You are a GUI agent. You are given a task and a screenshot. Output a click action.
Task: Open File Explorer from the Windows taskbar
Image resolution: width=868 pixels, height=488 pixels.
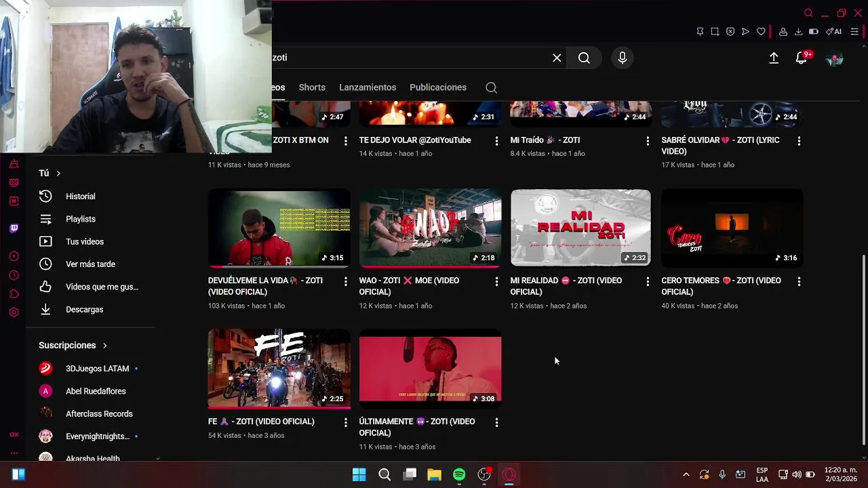434,474
